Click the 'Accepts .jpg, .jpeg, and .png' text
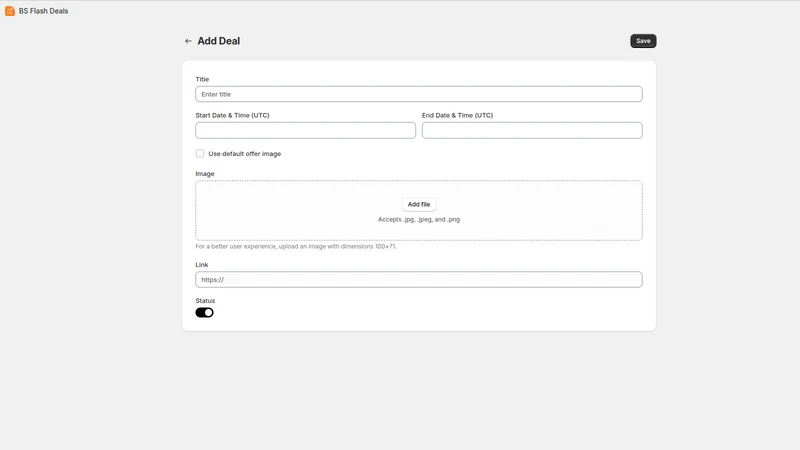The image size is (800, 450). [418, 219]
